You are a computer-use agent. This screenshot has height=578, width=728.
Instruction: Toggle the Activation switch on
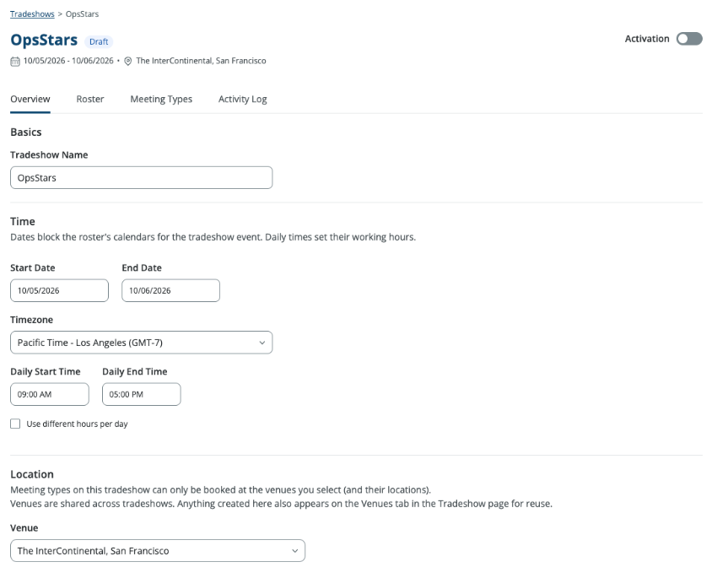coord(689,39)
